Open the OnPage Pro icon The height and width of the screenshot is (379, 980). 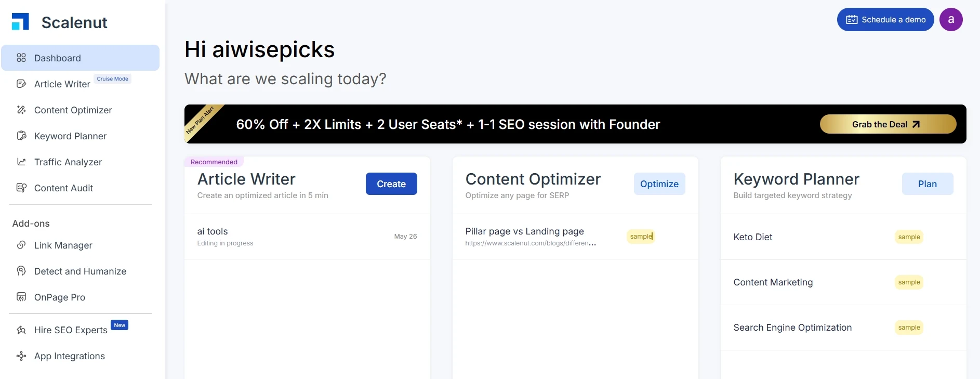(x=21, y=297)
